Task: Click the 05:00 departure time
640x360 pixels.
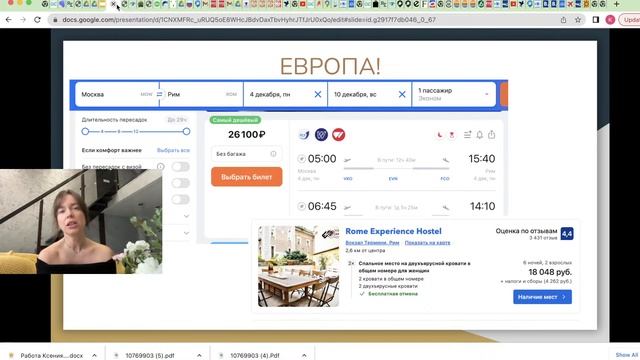Action: tap(322, 159)
